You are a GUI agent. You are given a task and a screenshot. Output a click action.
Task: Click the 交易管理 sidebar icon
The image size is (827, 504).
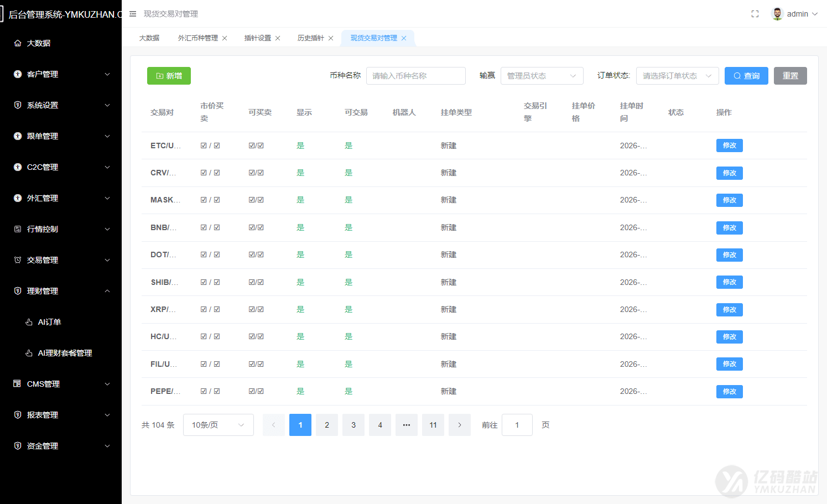[18, 260]
